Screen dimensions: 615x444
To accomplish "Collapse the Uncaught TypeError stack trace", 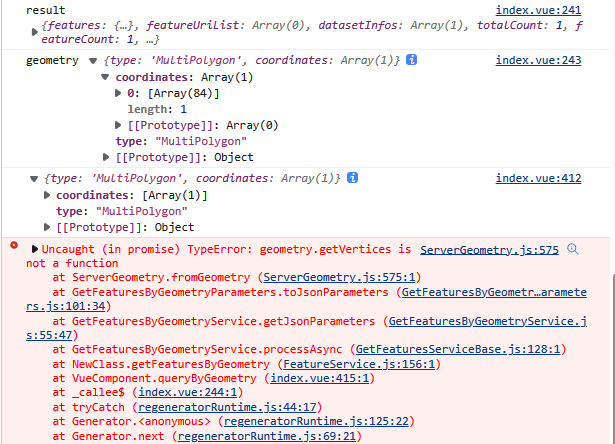I will tap(35, 249).
